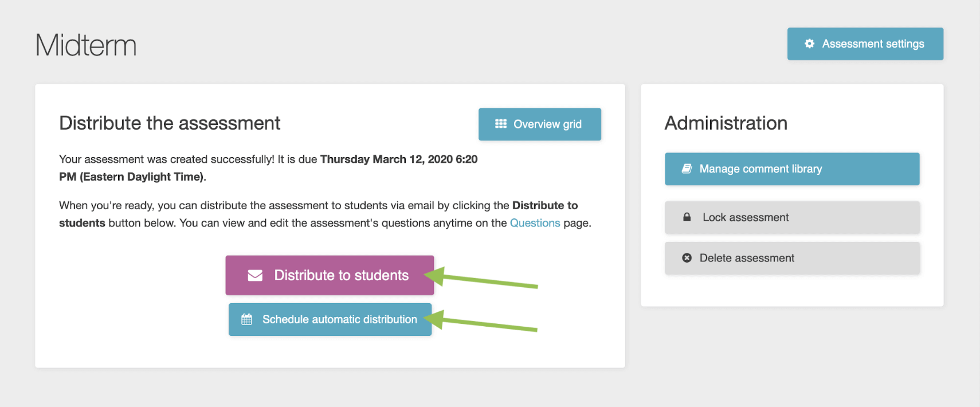Open the Assessment settings panel
The width and height of the screenshot is (980, 407).
[865, 44]
